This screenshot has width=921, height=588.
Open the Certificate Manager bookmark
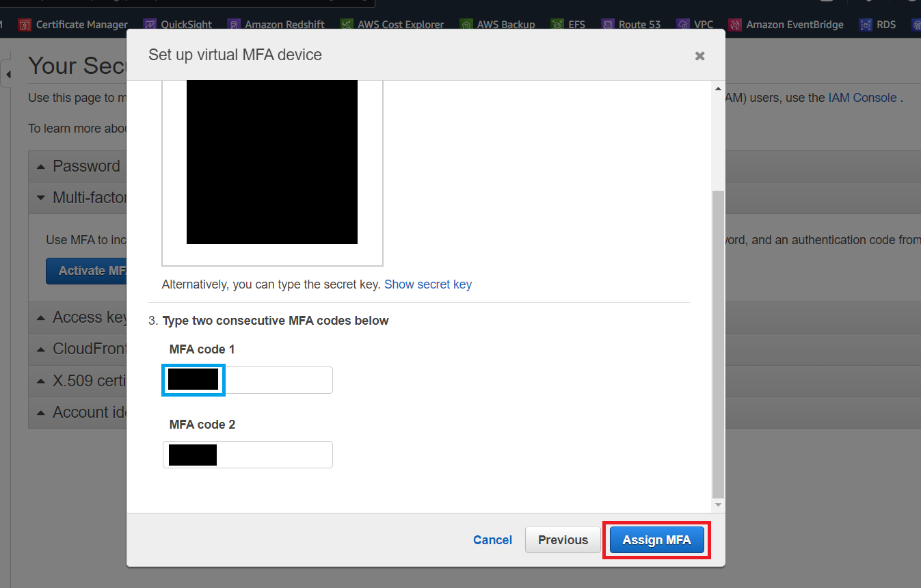(x=72, y=24)
